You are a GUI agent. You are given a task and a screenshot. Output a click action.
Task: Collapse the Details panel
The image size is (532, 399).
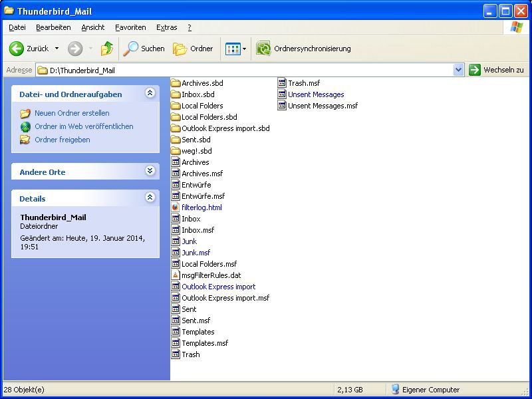click(x=150, y=198)
